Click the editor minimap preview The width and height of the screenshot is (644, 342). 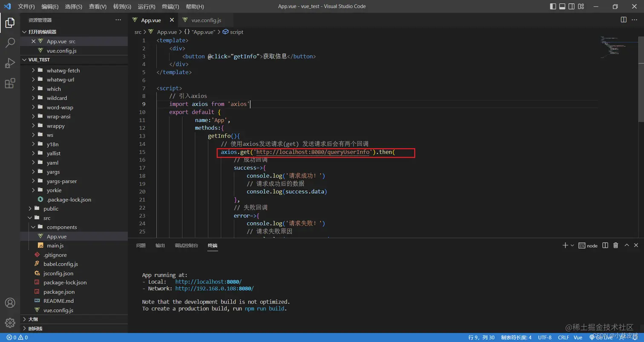tap(619, 47)
